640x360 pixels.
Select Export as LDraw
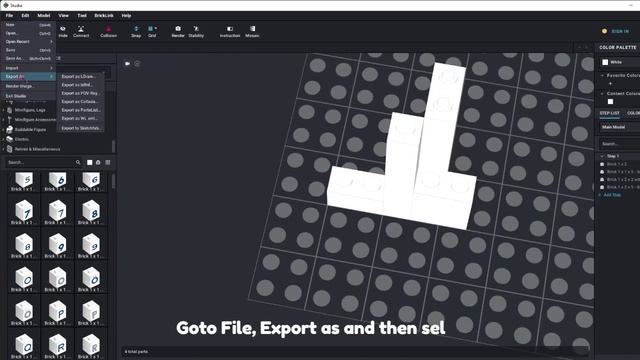tap(80, 76)
